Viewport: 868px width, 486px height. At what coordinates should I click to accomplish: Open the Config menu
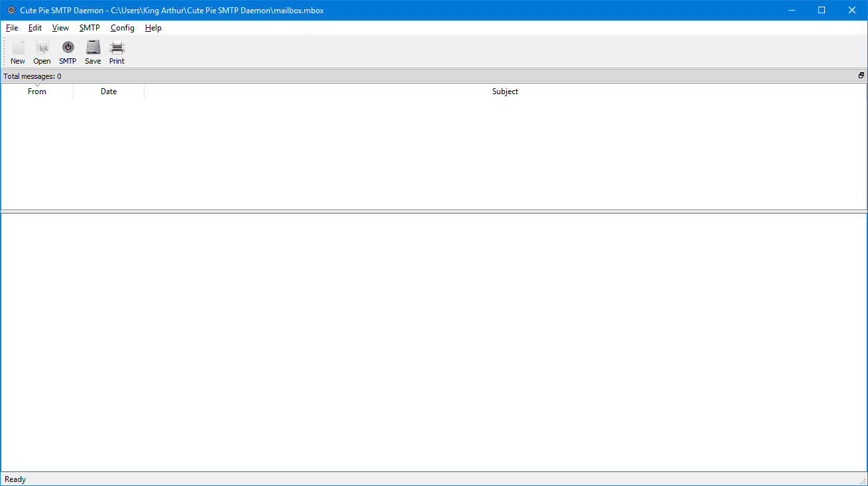coord(123,28)
